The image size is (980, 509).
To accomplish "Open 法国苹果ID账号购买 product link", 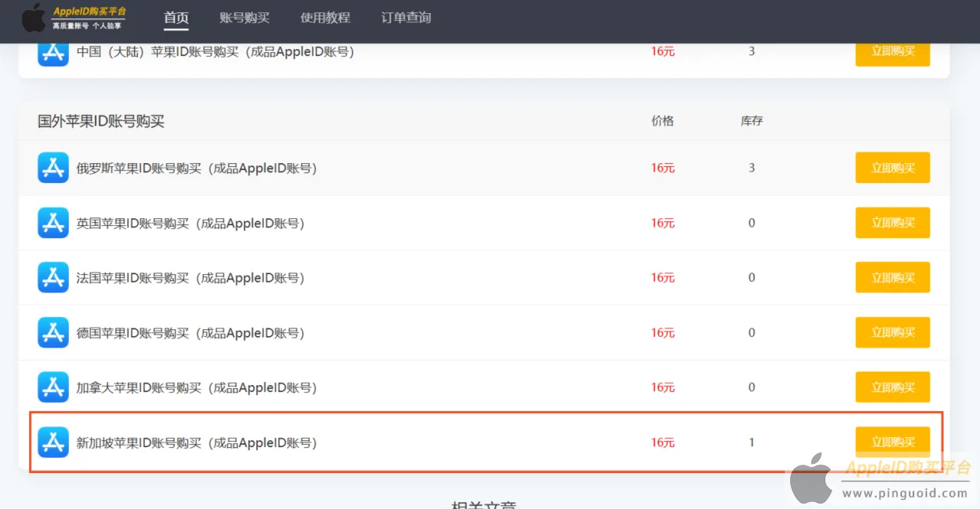I will (191, 279).
